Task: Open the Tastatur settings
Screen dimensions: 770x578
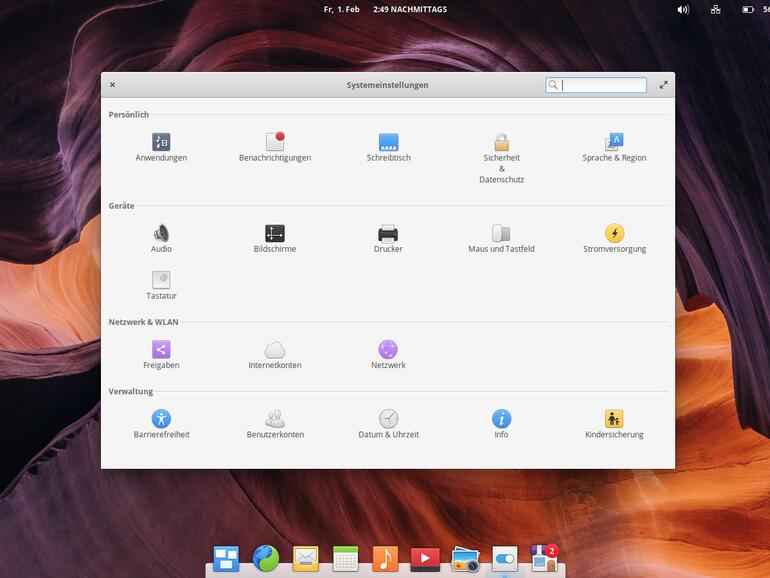Action: coord(161,285)
